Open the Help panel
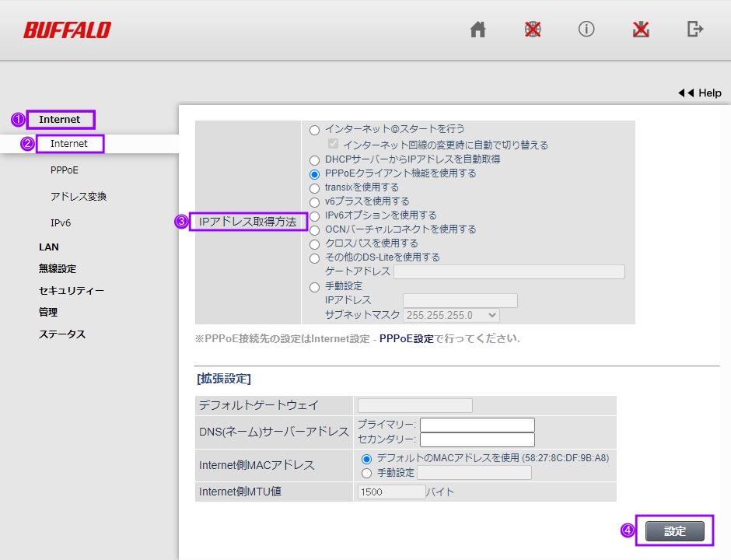The width and height of the screenshot is (731, 560). tap(699, 93)
